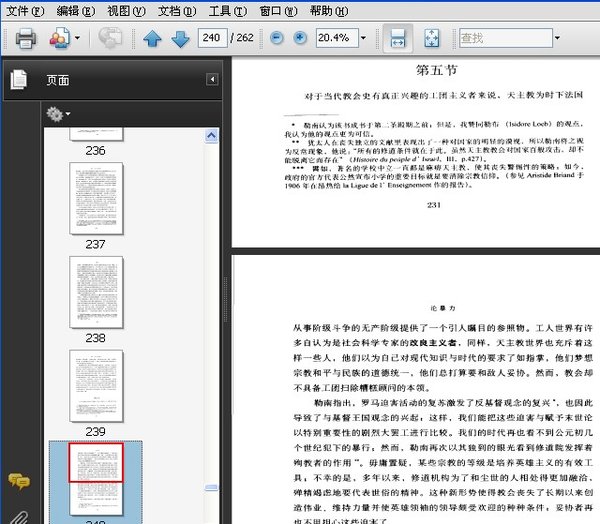Click the grayed-out globe icon

pos(110,38)
